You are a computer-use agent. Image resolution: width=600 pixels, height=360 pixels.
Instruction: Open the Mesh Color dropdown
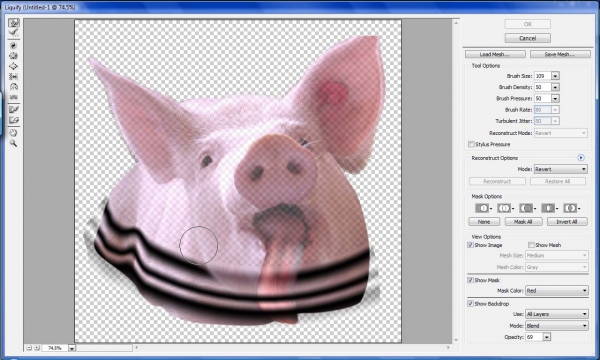(556, 267)
